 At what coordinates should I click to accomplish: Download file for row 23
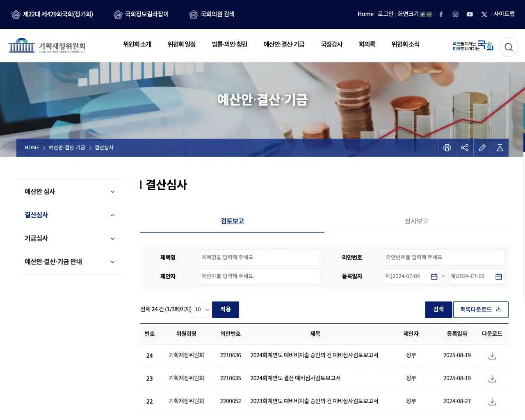tap(492, 379)
